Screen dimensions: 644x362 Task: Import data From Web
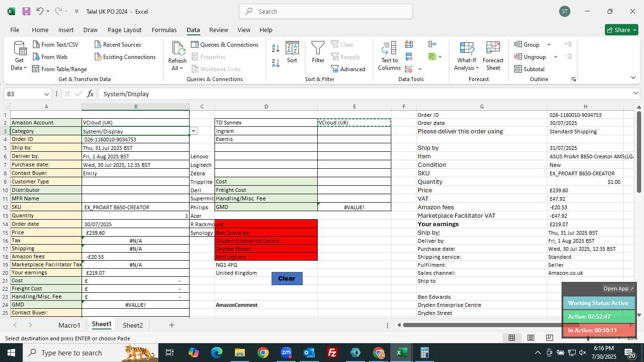50,57
